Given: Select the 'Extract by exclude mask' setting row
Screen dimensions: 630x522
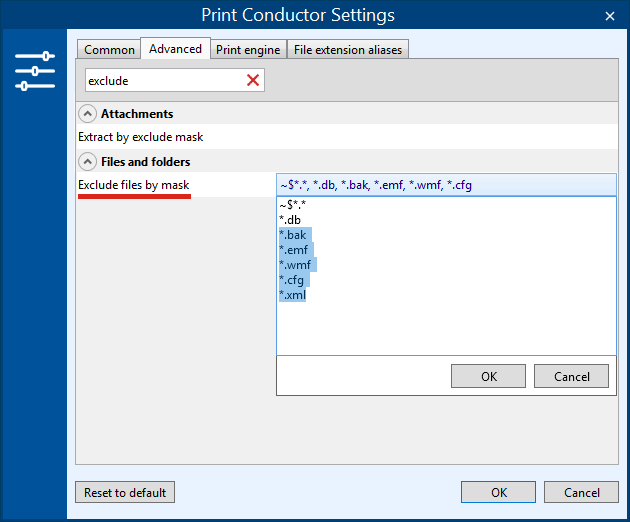Looking at the screenshot, I should click(347, 137).
